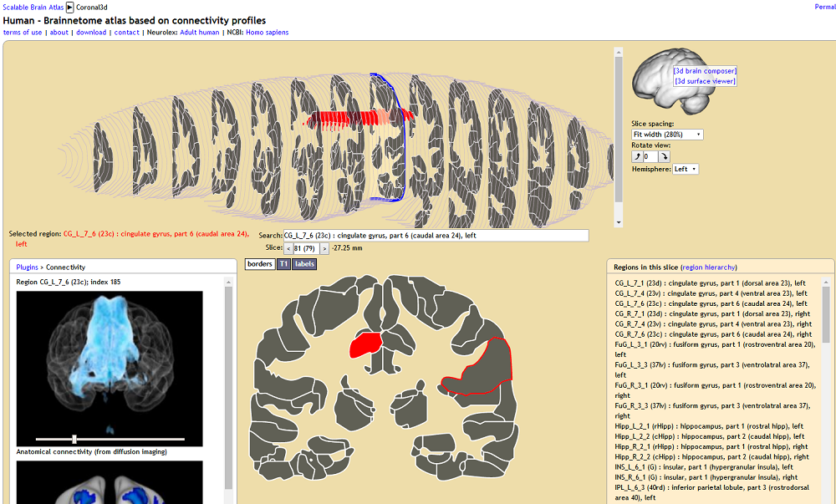
Task: Toggle the borders overlay
Action: [259, 264]
